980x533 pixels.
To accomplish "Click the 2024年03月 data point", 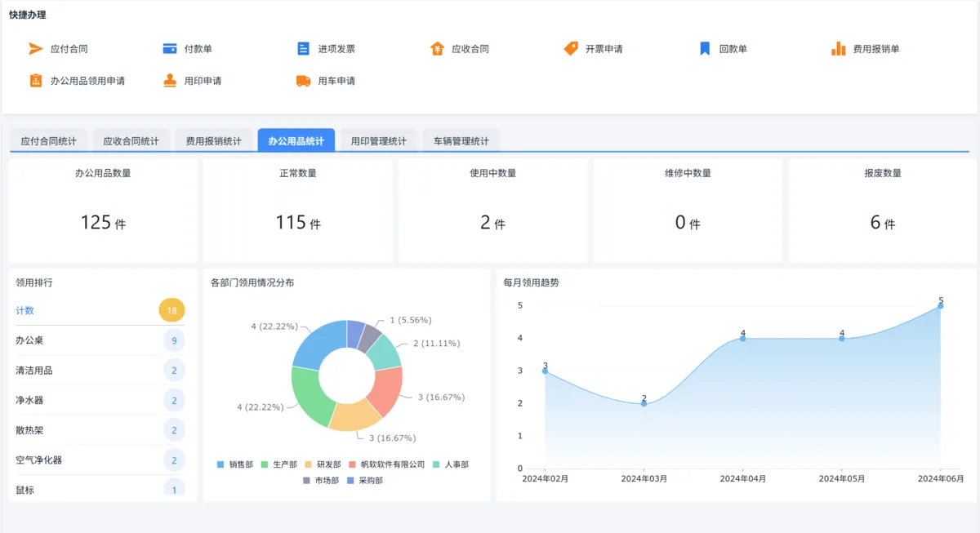I will pos(644,403).
